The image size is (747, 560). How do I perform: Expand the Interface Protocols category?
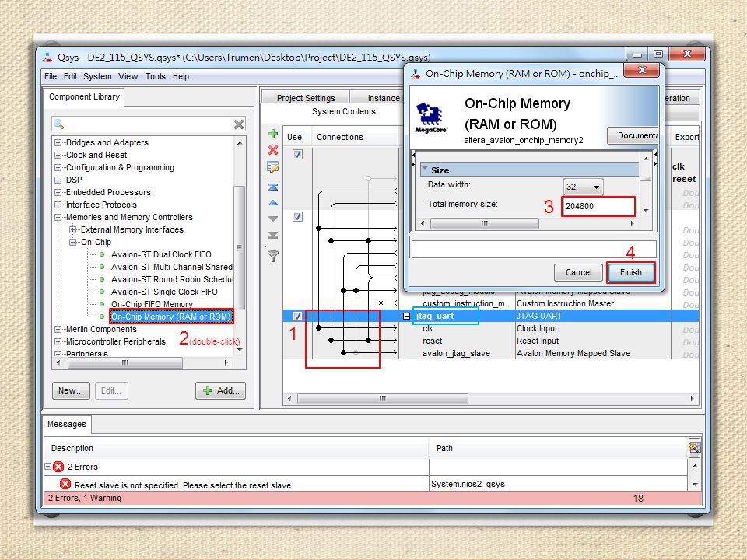(x=58, y=205)
